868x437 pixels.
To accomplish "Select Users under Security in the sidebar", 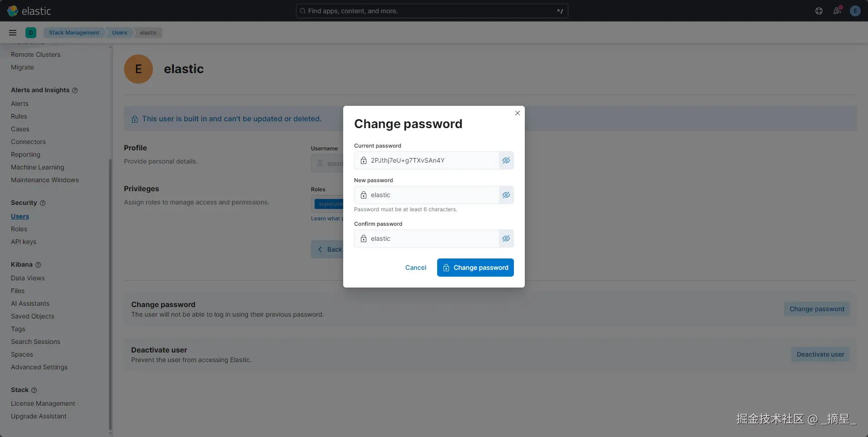I will (20, 216).
